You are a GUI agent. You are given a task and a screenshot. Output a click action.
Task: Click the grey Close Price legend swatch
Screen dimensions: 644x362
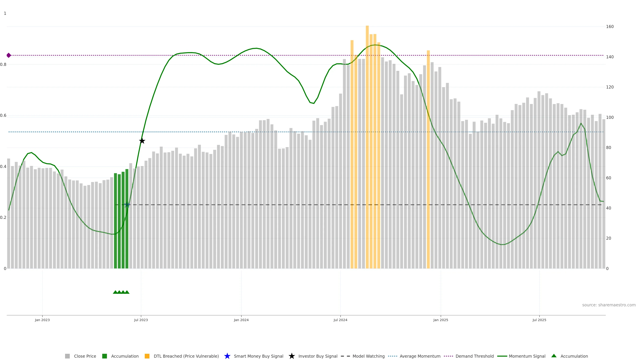(67, 356)
